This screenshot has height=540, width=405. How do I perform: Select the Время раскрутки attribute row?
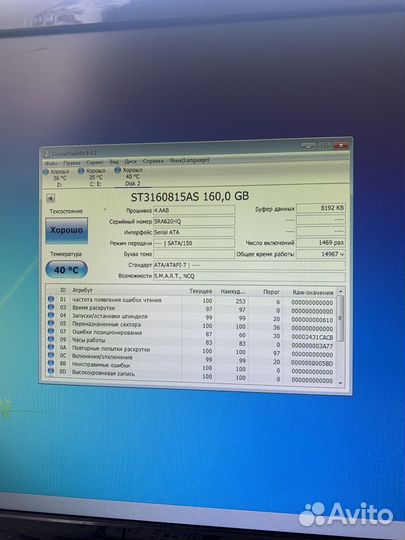(x=191, y=309)
